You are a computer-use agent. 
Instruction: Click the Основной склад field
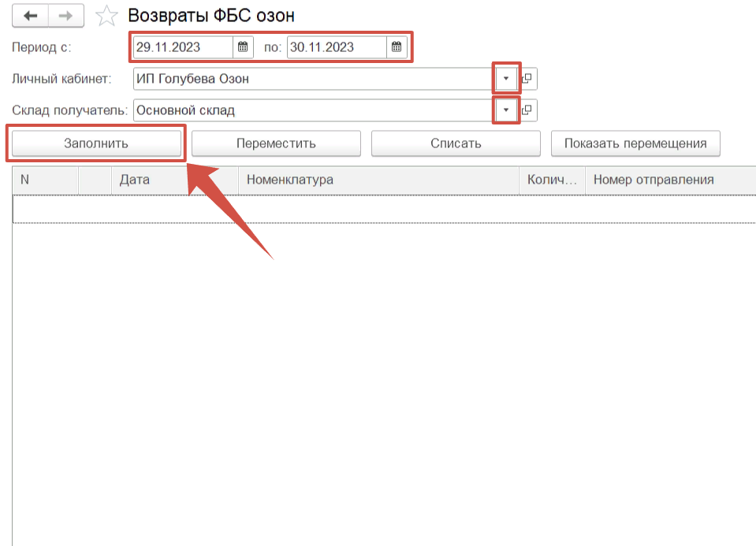click(x=313, y=110)
